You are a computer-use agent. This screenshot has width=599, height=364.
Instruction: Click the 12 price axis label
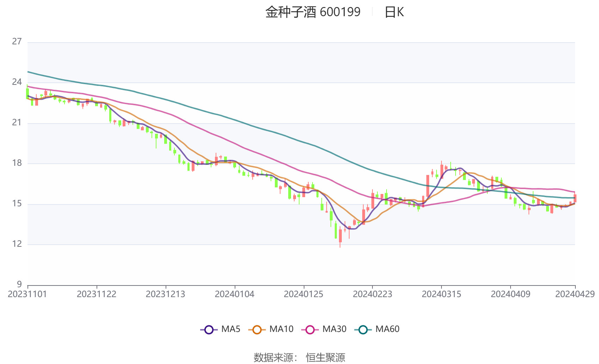(x=17, y=244)
